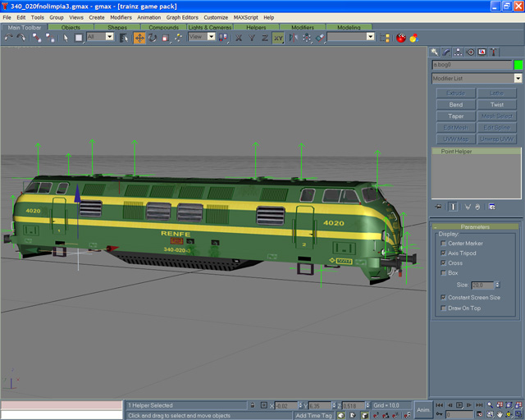
Task: Open the Graph Editors menu
Action: pyautogui.click(x=180, y=17)
